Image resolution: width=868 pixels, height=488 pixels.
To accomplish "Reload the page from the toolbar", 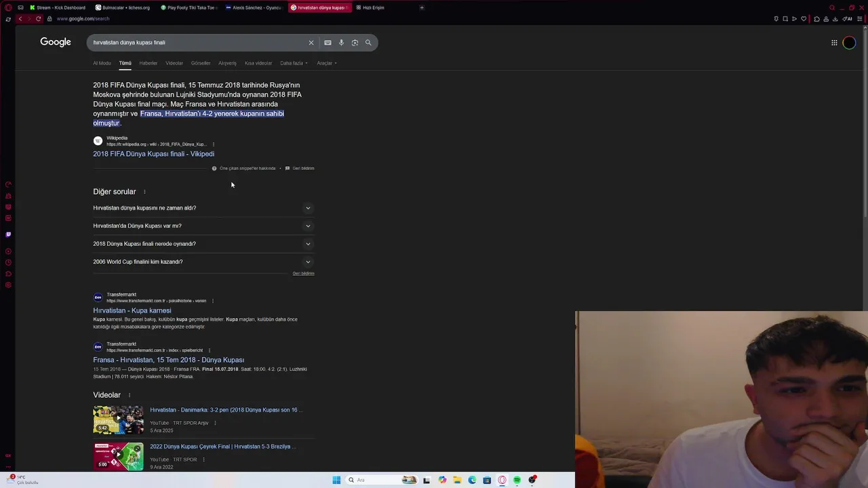I will coord(38,19).
